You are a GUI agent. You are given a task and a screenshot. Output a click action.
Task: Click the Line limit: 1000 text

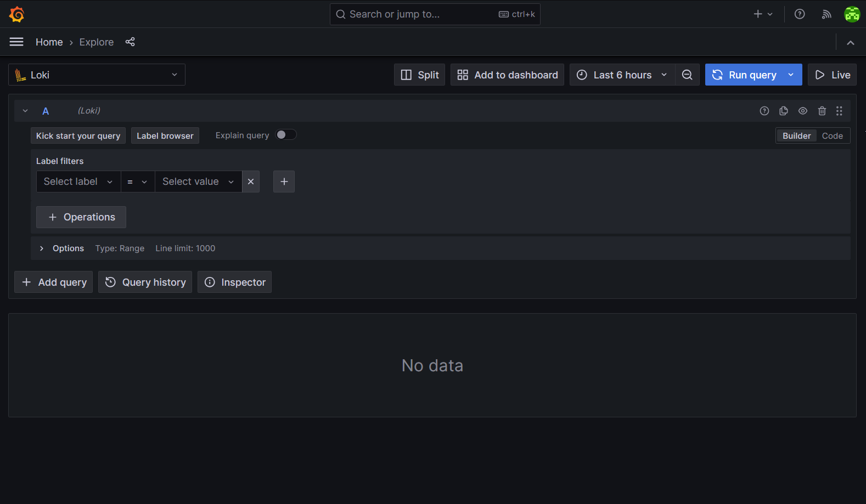tap(185, 248)
